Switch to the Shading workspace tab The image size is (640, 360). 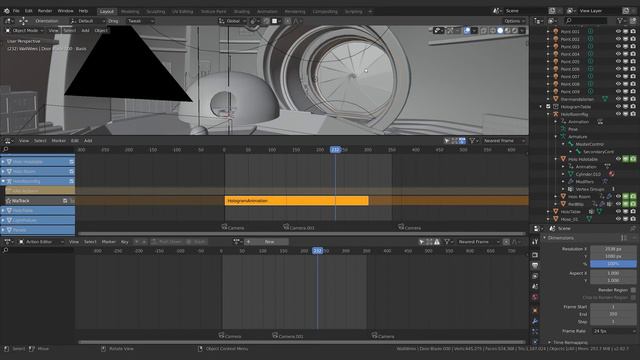241,11
